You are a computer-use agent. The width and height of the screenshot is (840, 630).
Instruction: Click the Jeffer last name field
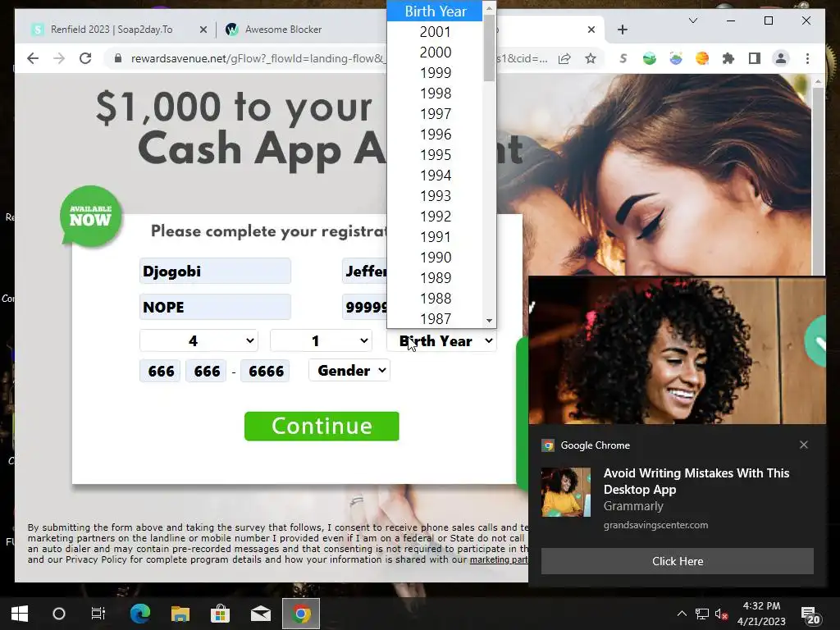click(x=365, y=271)
